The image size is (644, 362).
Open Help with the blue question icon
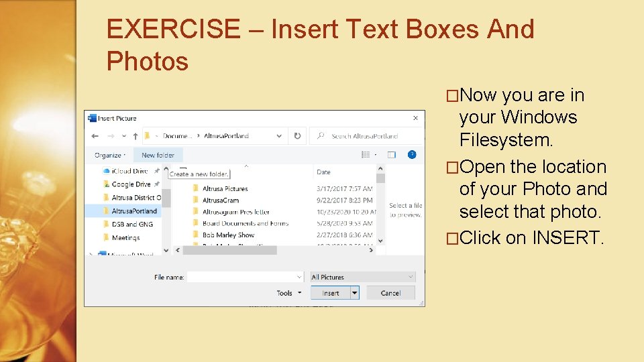(x=411, y=155)
